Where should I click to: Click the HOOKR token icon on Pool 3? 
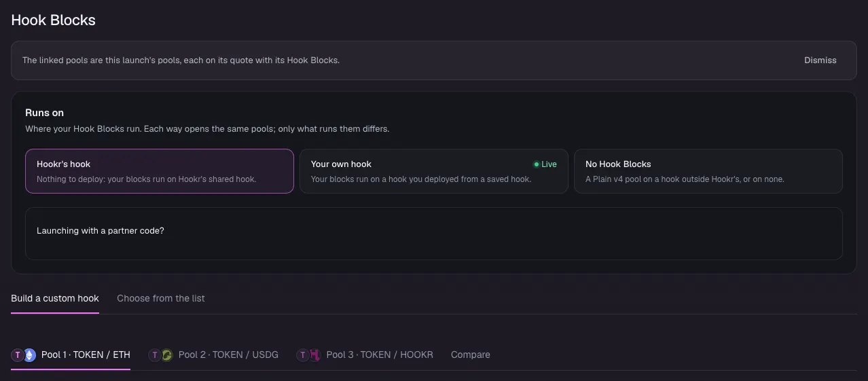[314, 355]
